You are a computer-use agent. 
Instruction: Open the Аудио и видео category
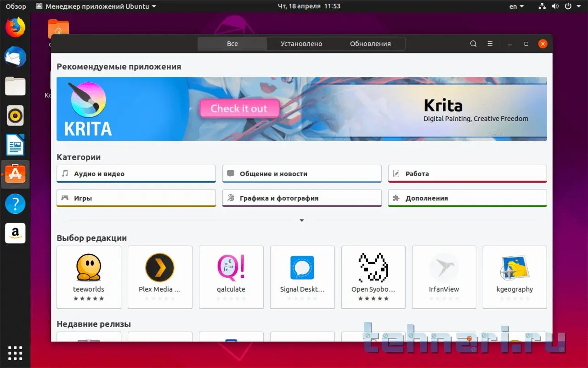point(136,174)
